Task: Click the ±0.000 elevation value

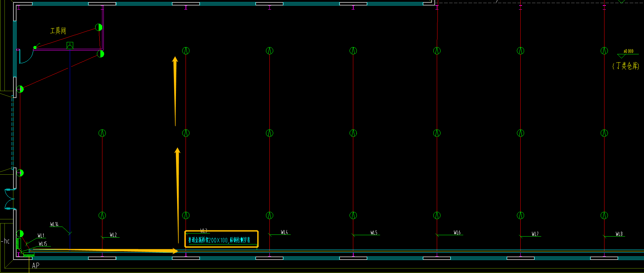Action: [x=629, y=51]
